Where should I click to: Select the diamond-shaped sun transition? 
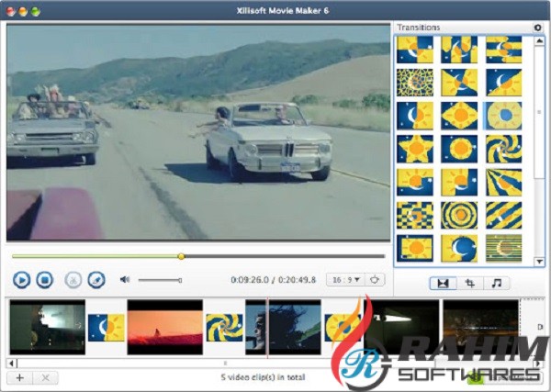click(x=459, y=116)
